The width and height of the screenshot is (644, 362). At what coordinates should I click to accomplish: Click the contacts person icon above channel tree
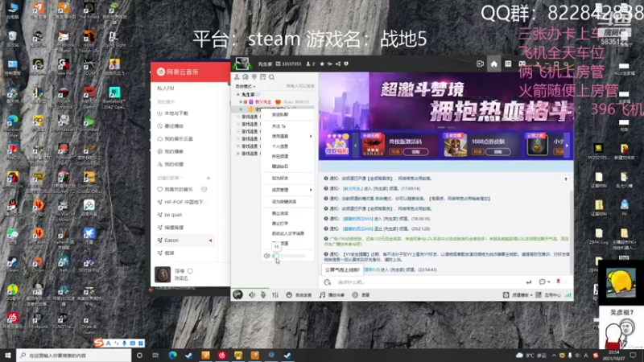[237, 77]
